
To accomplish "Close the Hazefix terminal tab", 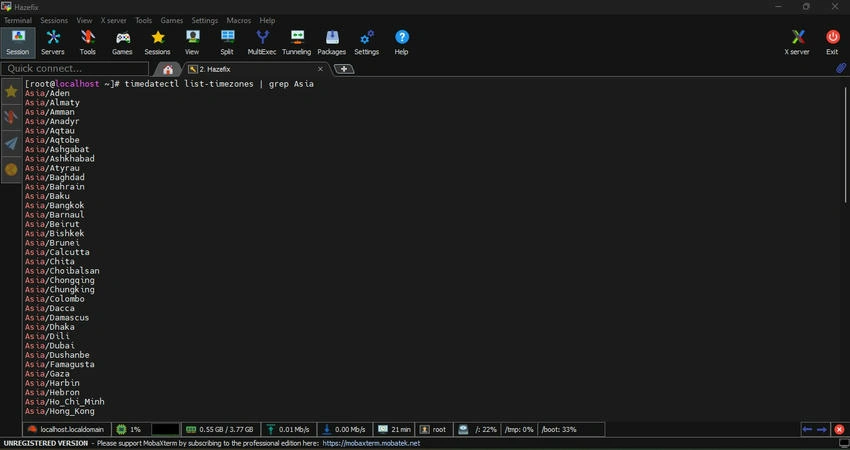I will tap(320, 69).
